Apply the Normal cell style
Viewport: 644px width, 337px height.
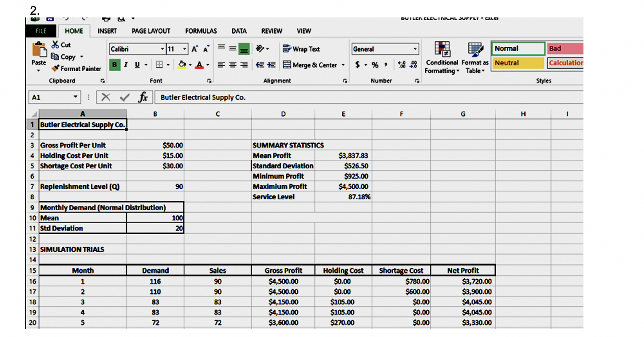pos(518,49)
